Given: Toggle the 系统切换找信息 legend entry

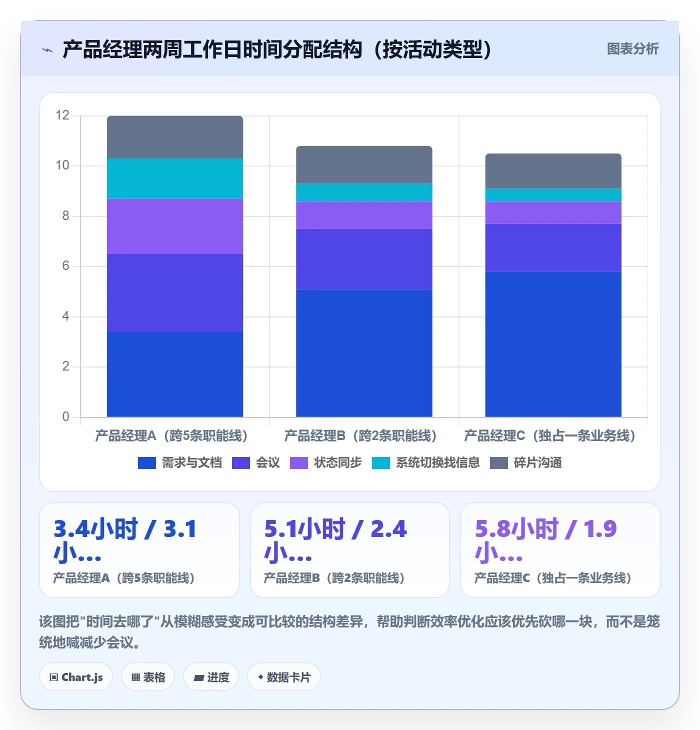Looking at the screenshot, I should (426, 463).
